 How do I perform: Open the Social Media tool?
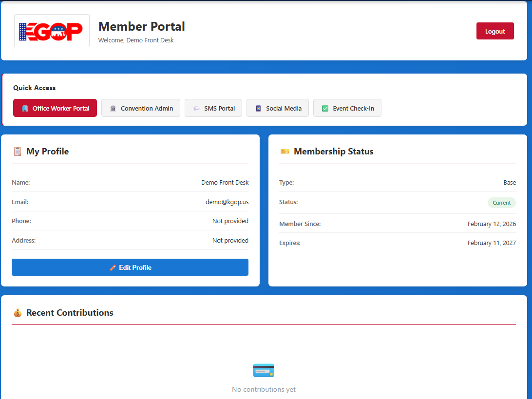(x=277, y=108)
